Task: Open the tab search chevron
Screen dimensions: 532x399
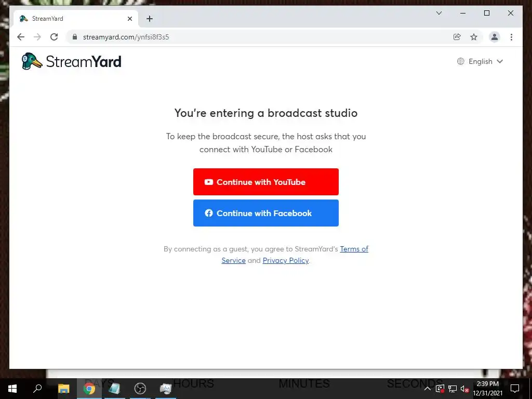Action: tap(438, 13)
